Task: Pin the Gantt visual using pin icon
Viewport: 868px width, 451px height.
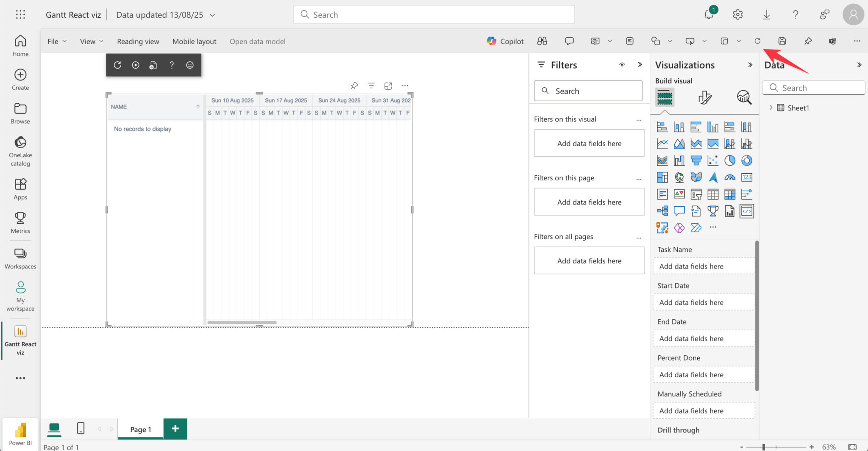Action: tap(354, 86)
